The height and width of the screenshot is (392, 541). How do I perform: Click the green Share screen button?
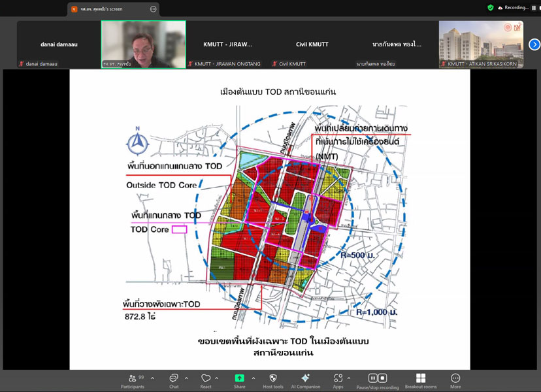click(x=240, y=378)
